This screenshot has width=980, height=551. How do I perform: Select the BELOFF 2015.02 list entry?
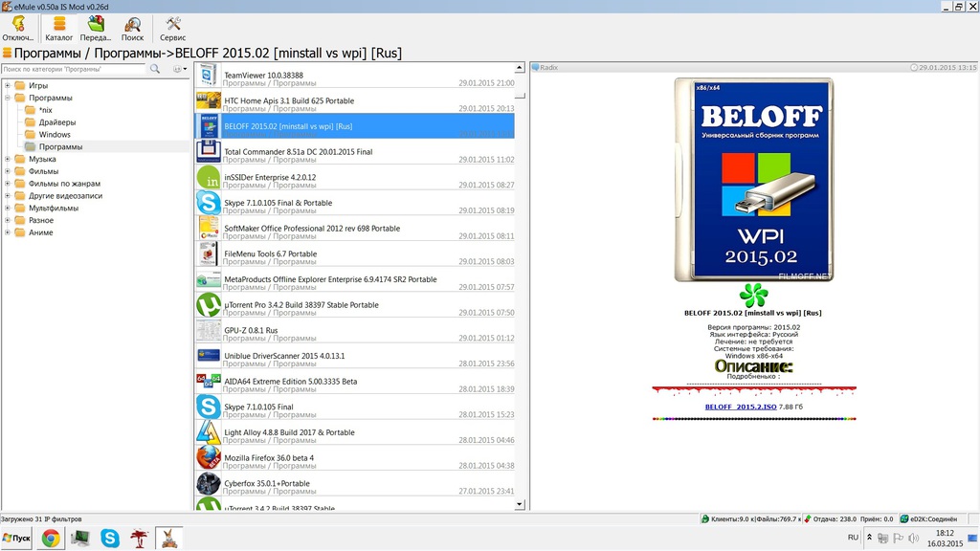pyautogui.click(x=354, y=126)
